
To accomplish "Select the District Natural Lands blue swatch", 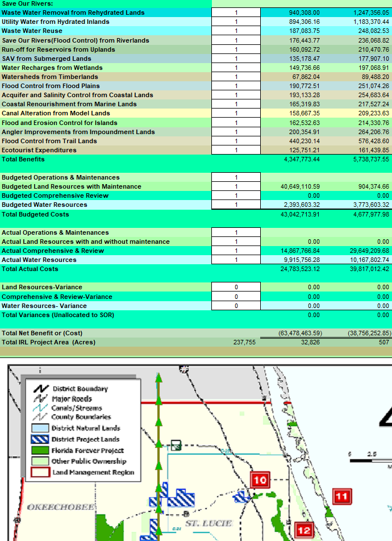I will (40, 428).
